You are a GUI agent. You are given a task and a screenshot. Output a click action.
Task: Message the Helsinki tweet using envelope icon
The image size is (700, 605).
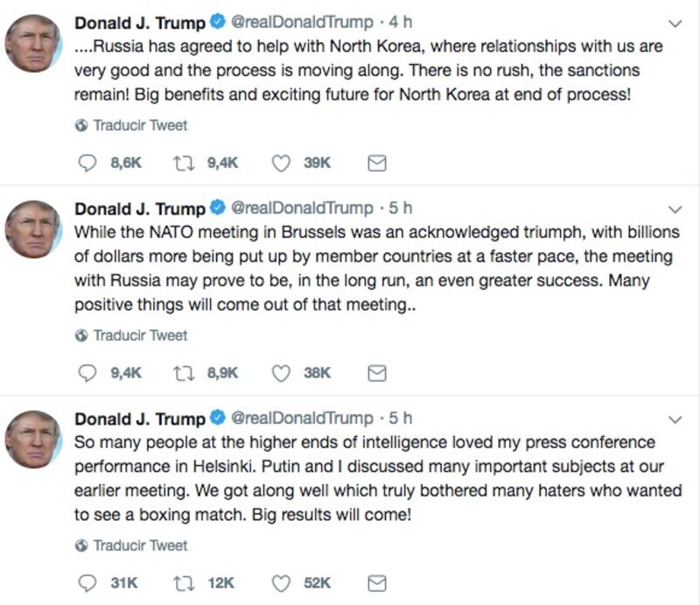tap(376, 583)
